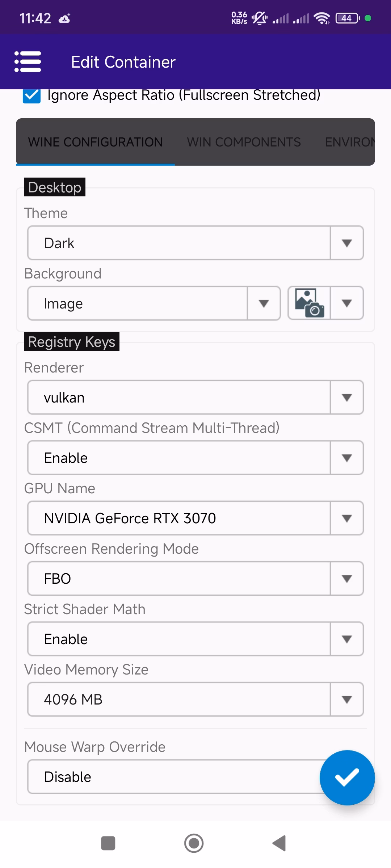Image resolution: width=391 pixels, height=868 pixels.
Task: Tap the battery indicator icon
Action: (x=347, y=18)
